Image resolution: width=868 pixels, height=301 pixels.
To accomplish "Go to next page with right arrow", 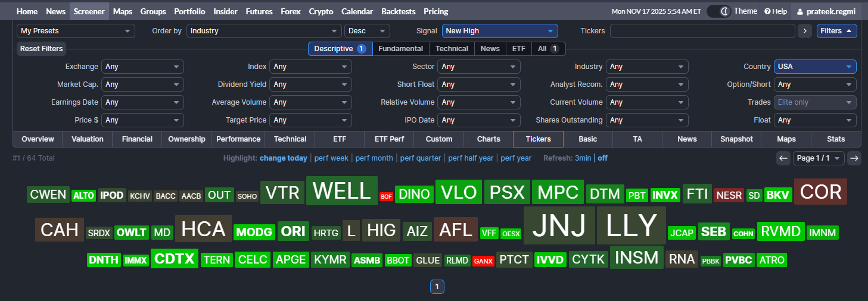I will (854, 158).
